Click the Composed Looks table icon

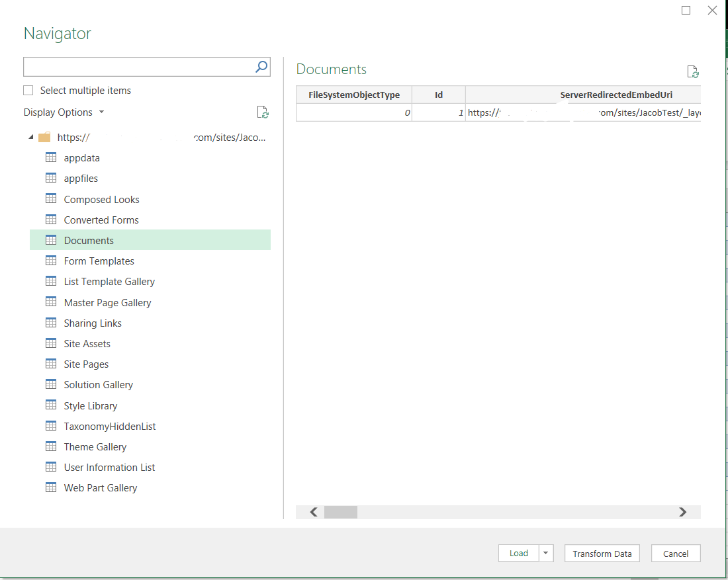tap(51, 199)
